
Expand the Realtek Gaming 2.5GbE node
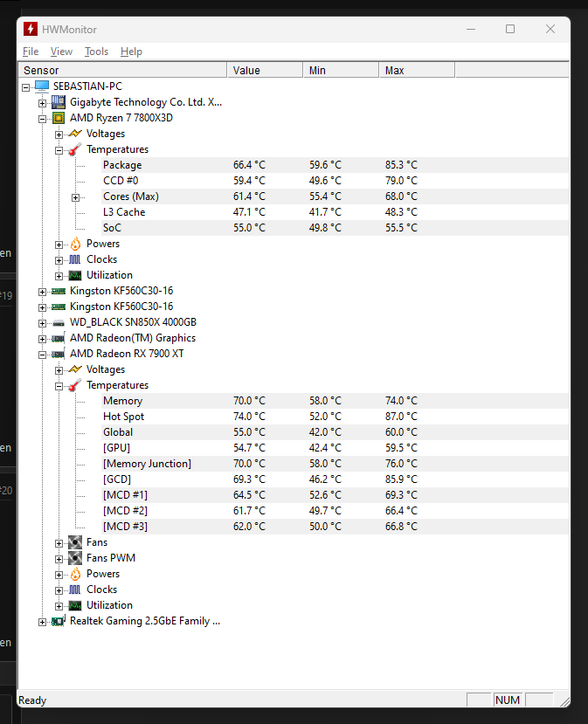(43, 622)
